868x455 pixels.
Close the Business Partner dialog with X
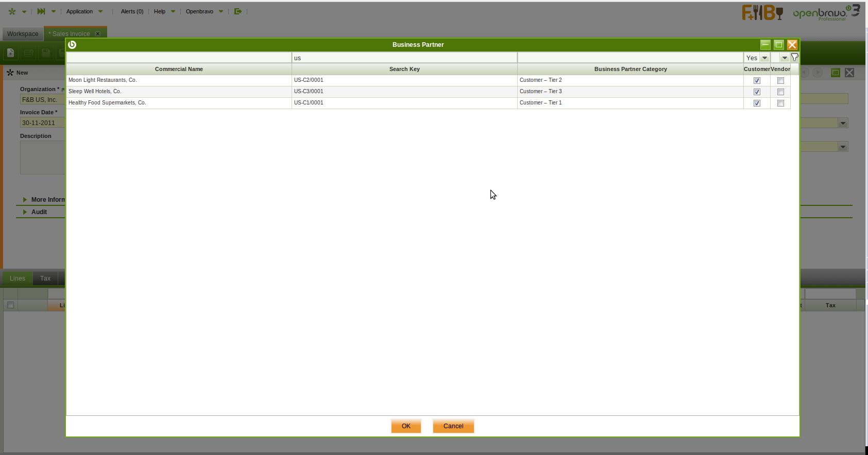click(x=792, y=45)
